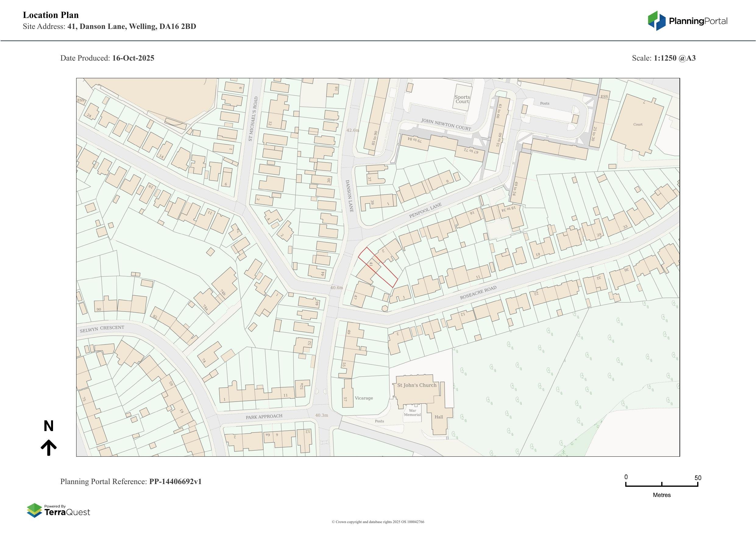The width and height of the screenshot is (756, 534).
Task: Click the ROSEACRE ROAD label
Action: pyautogui.click(x=478, y=293)
